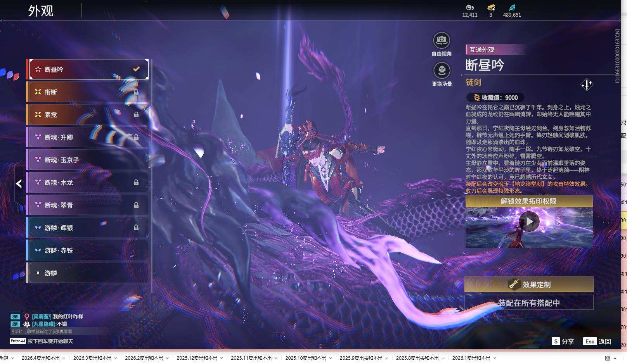Click the spreadsheet grid view icon

click(608, 358)
